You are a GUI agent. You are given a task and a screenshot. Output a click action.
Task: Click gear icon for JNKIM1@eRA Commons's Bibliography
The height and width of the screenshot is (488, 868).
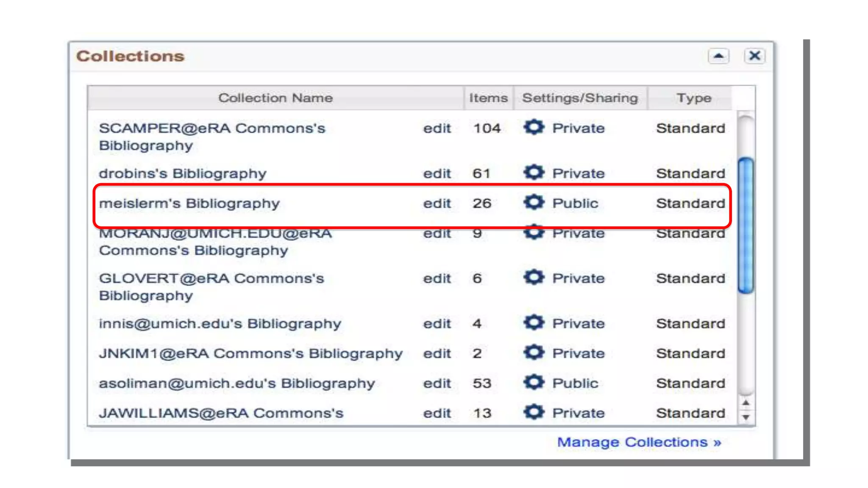(x=534, y=352)
